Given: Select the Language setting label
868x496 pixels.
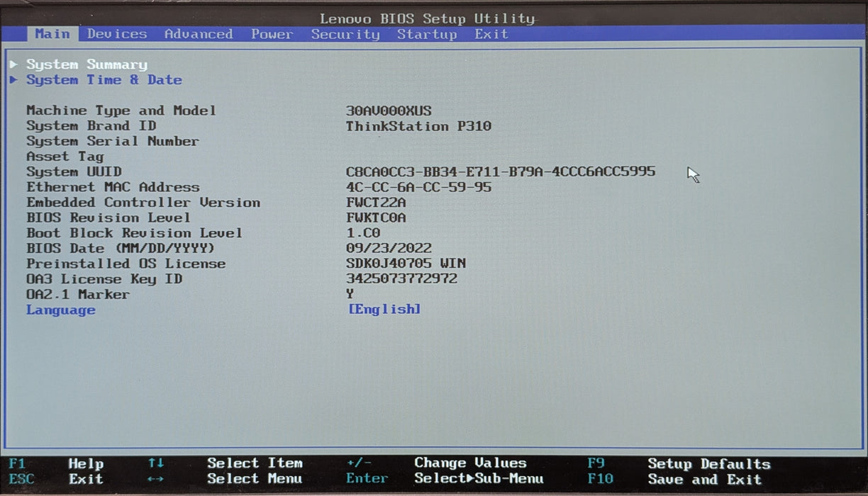Looking at the screenshot, I should [x=61, y=310].
